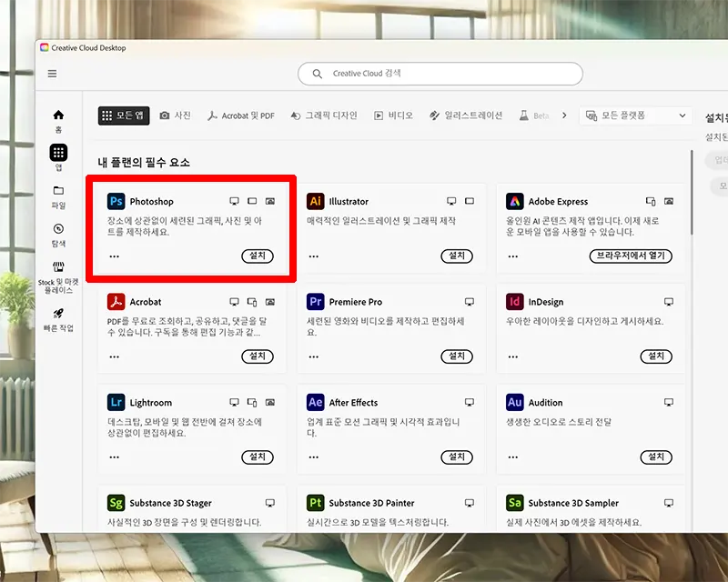Click Acrobat mobile platform icon
The width and height of the screenshot is (728, 582).
[x=252, y=302]
